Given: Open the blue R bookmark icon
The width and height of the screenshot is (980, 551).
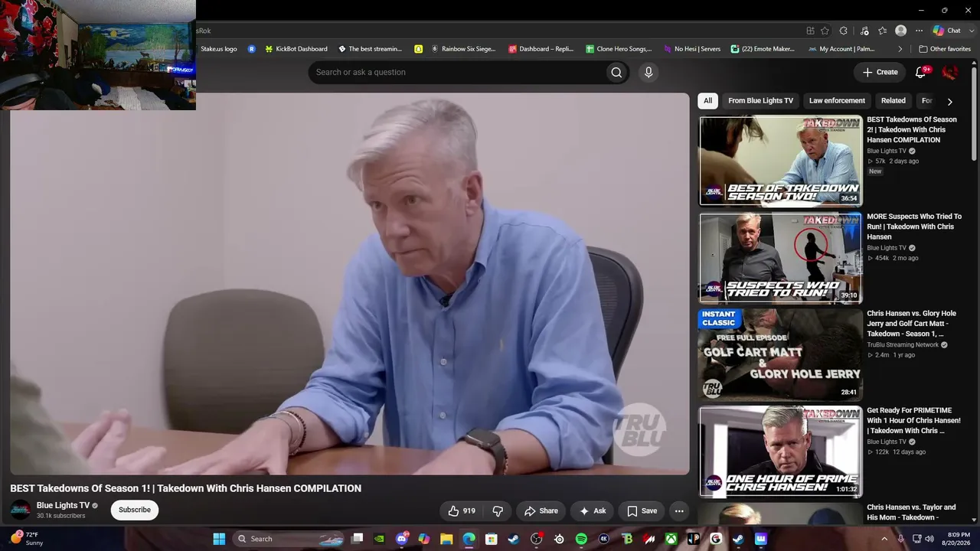Looking at the screenshot, I should tap(251, 49).
